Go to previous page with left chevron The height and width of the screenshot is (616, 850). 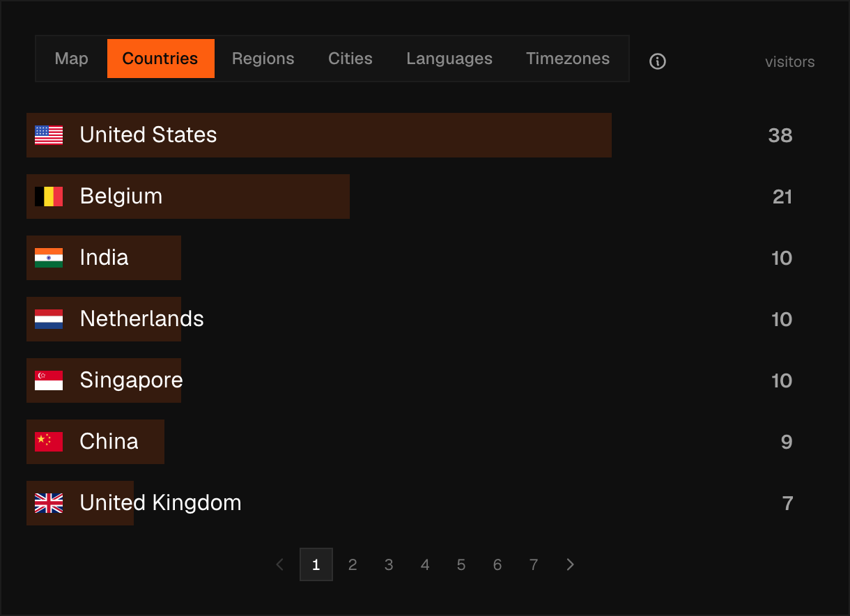[280, 564]
